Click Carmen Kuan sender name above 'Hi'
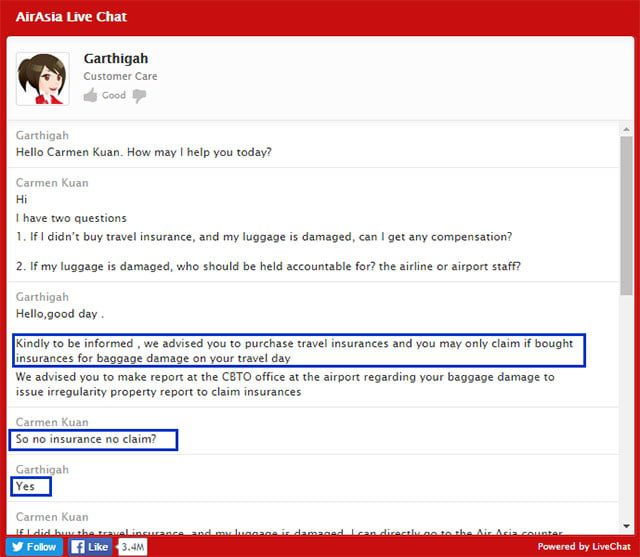The width and height of the screenshot is (640, 557). click(x=52, y=183)
